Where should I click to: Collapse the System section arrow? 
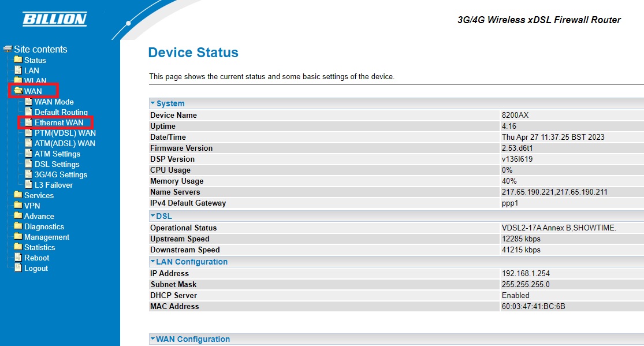tap(153, 103)
